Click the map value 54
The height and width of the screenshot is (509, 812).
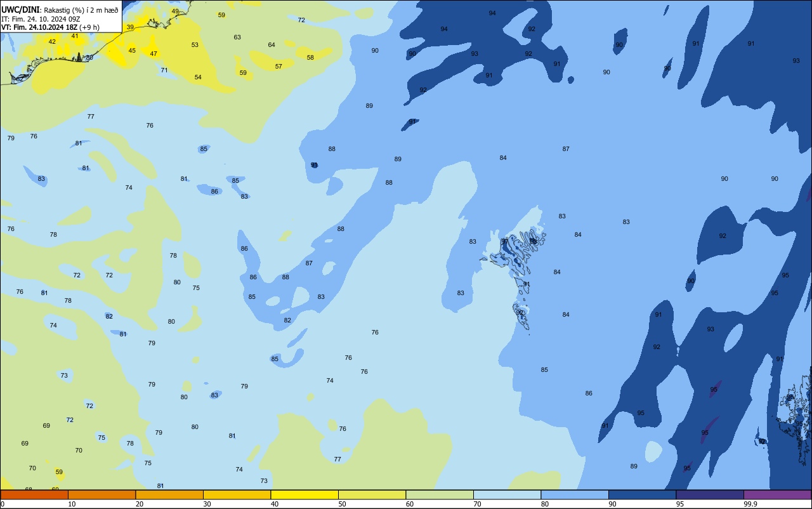(198, 77)
